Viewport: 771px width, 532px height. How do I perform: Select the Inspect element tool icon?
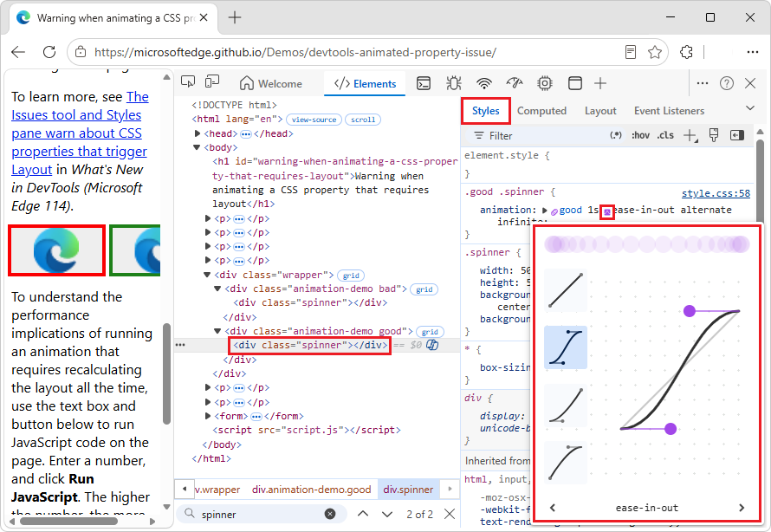coord(188,82)
